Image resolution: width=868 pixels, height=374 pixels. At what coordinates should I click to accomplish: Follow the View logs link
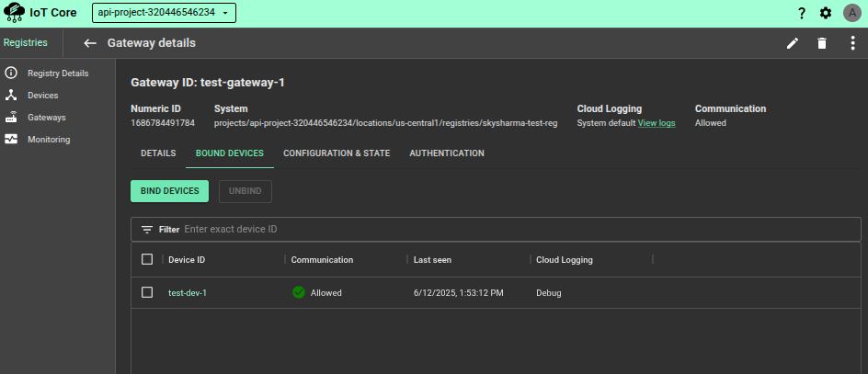click(x=657, y=123)
